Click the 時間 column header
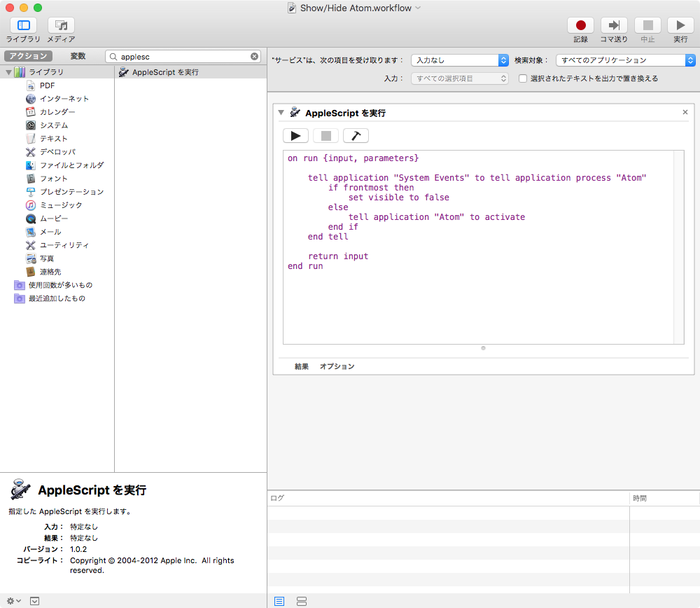The width and height of the screenshot is (700, 608). coord(664,497)
